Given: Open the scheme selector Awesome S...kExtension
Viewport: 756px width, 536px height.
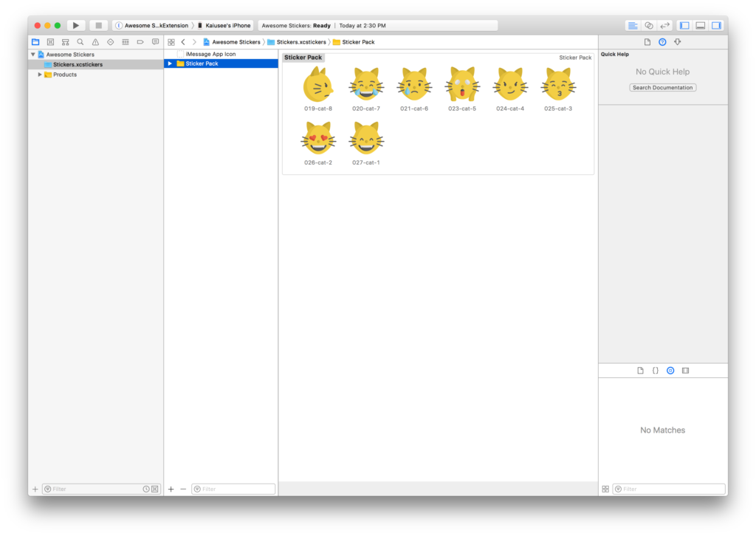Looking at the screenshot, I should tap(152, 26).
